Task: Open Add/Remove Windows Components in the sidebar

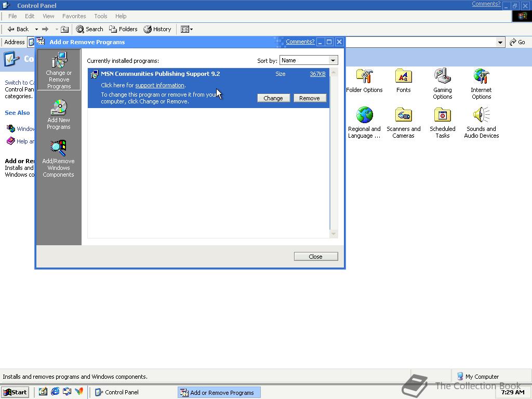Action: [x=58, y=159]
